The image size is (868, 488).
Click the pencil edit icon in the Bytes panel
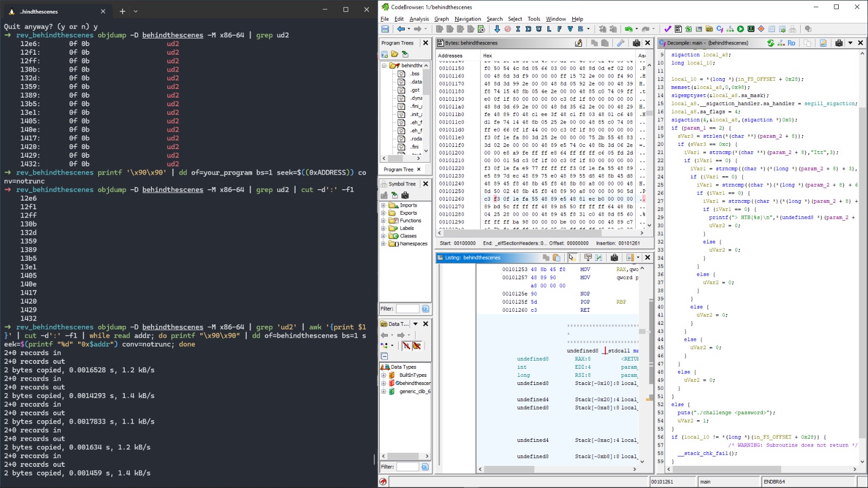pyautogui.click(x=579, y=43)
